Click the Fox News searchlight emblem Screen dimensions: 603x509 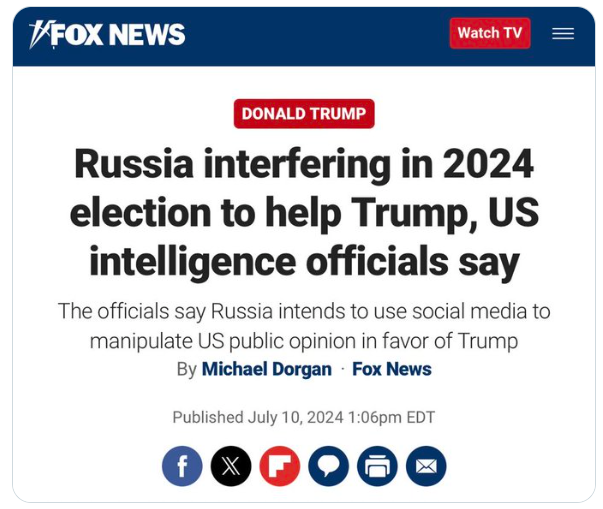pos(40,34)
